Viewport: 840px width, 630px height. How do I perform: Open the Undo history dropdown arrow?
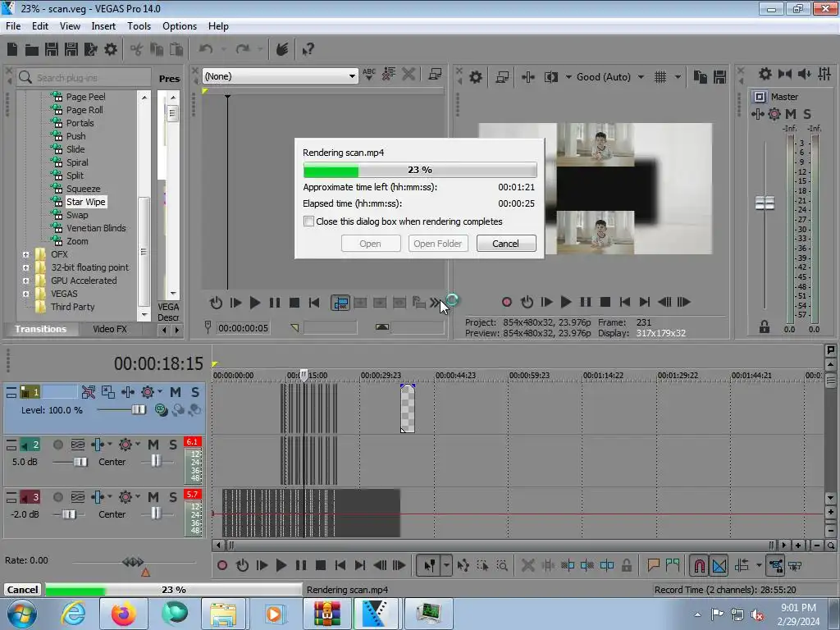click(x=223, y=49)
